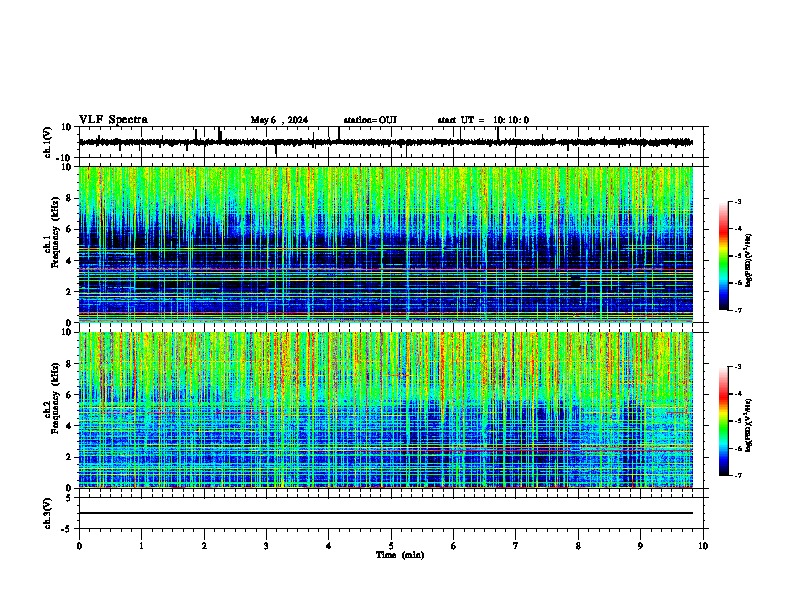This screenshot has width=792, height=612.
Task: Click the "station=OUI" header label
Action: click(370, 120)
